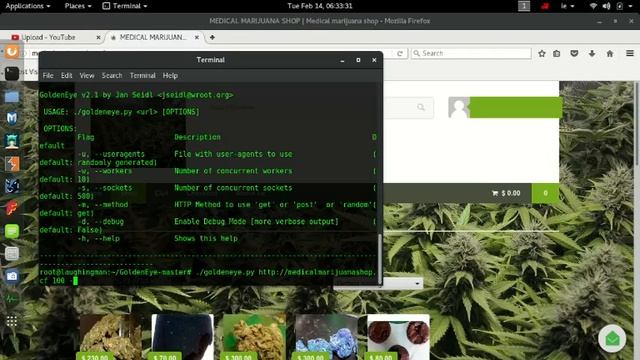Launch the Terminal icon in the dock
This screenshot has height=360, width=640.
[x=12, y=74]
